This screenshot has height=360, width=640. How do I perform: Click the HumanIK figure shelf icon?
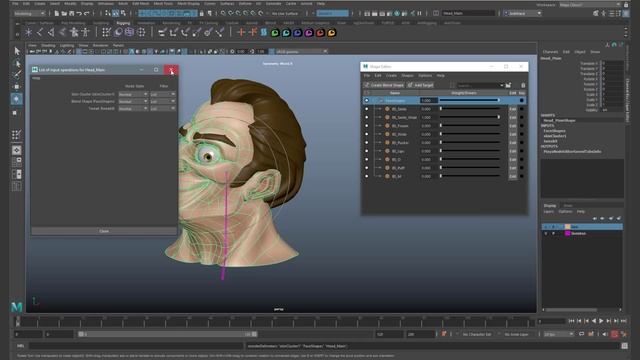click(85, 32)
